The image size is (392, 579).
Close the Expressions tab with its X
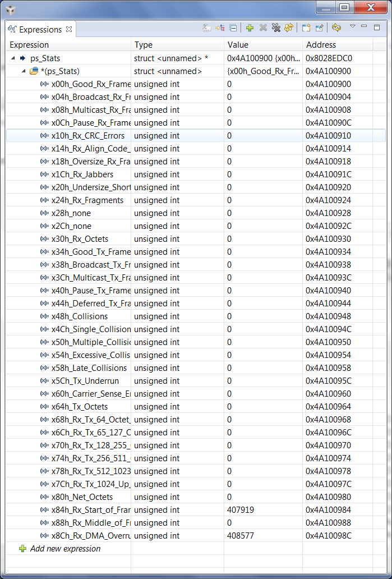pos(69,29)
